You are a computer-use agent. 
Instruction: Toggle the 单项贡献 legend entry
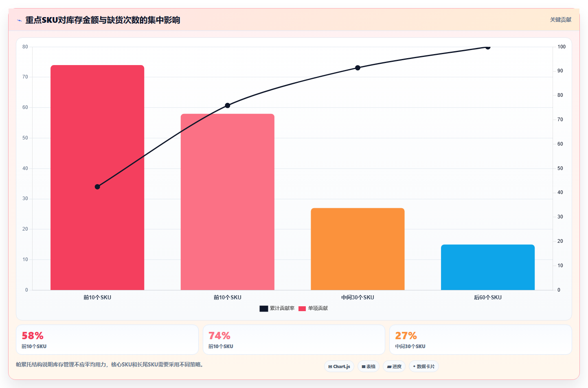(x=313, y=308)
